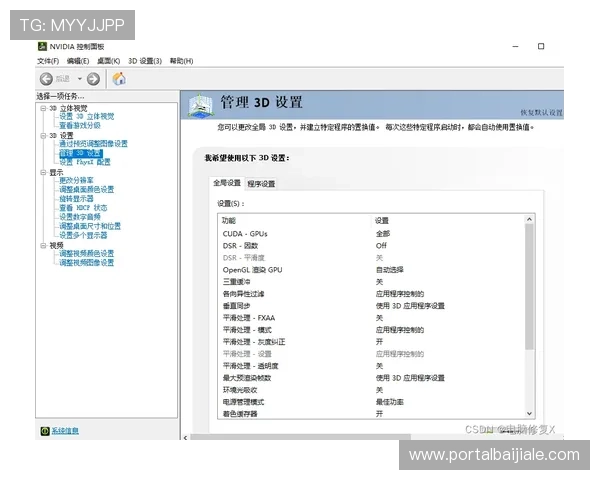The width and height of the screenshot is (600, 480).
Task: Switch to the 全局设置 tab
Action: 227,183
